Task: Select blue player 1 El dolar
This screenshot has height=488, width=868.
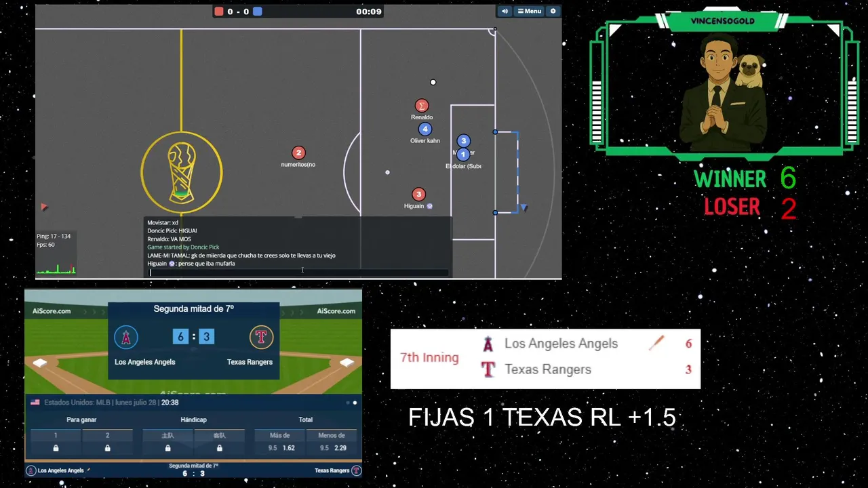Action: point(463,155)
